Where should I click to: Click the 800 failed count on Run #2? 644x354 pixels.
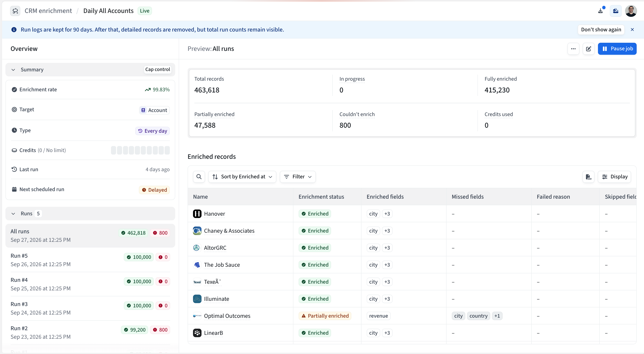(160, 330)
